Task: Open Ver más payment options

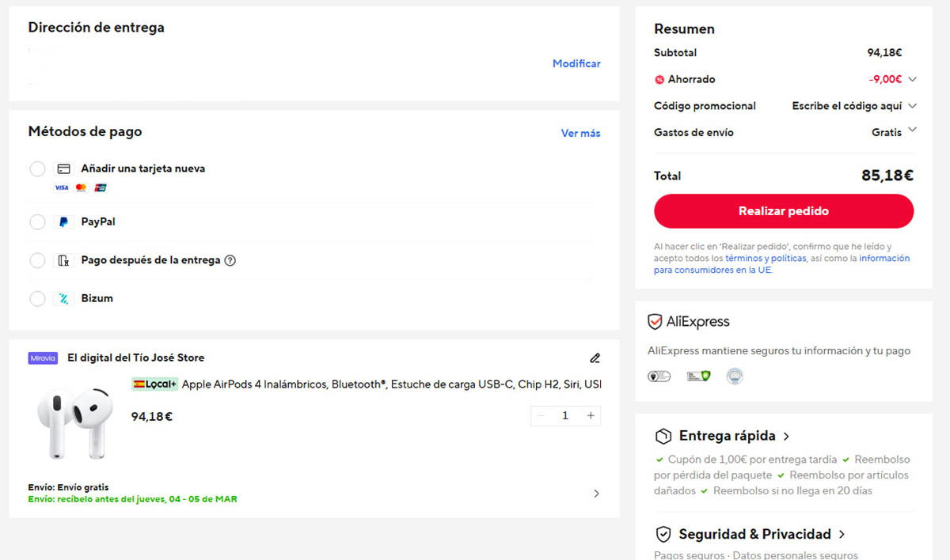Action: (580, 133)
